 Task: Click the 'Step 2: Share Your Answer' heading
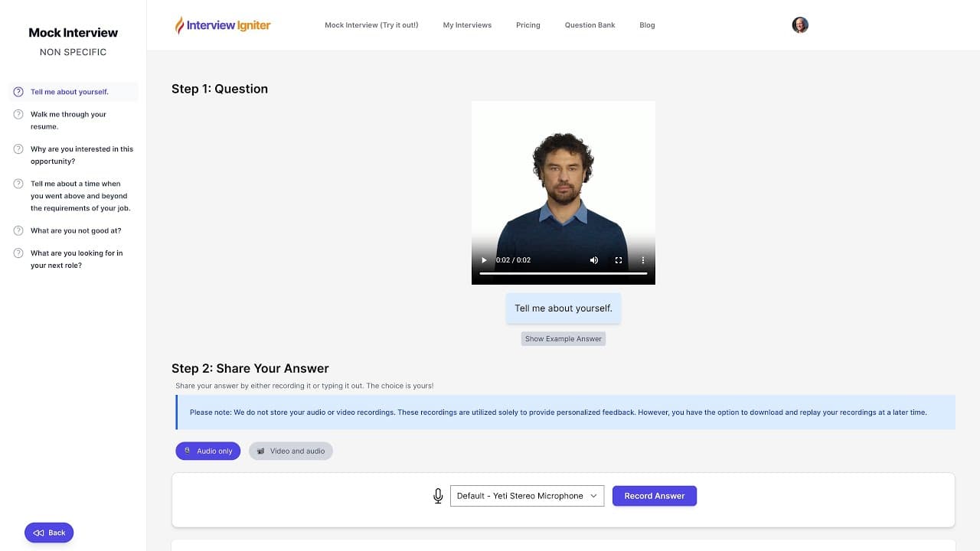tap(250, 368)
